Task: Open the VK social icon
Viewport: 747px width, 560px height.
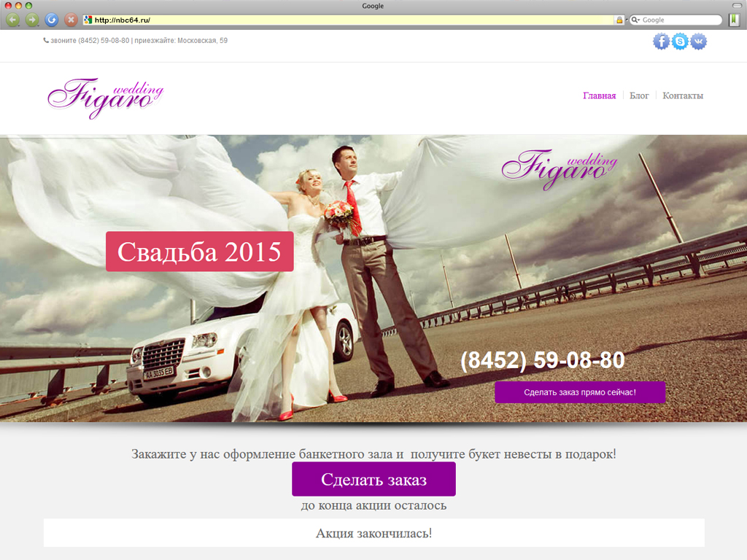Action: (x=698, y=42)
